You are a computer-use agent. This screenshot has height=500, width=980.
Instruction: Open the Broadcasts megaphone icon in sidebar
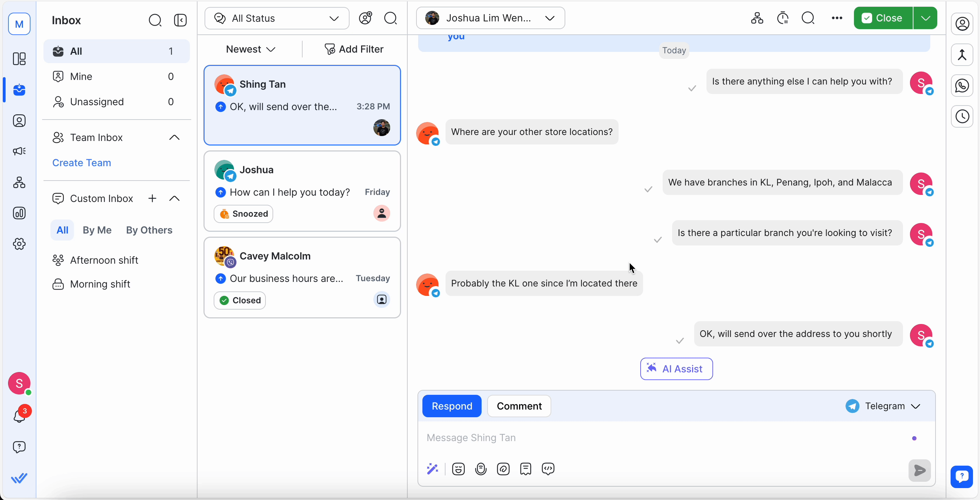click(19, 151)
